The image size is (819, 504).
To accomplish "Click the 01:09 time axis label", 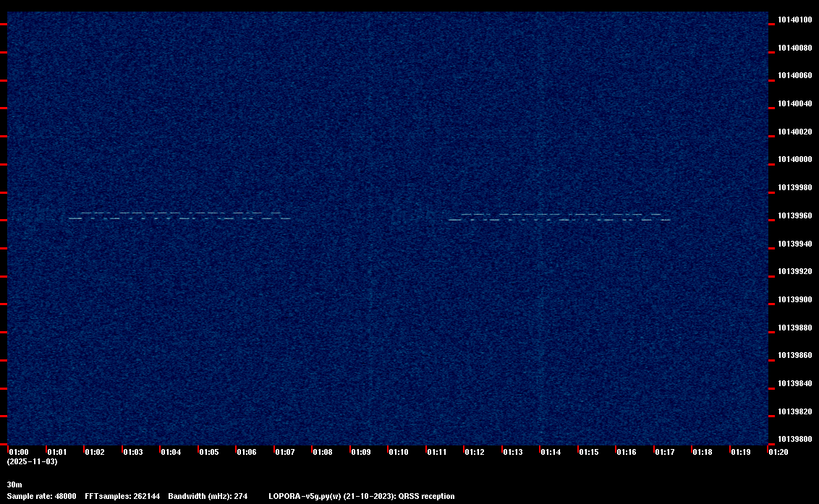I will coord(361,452).
